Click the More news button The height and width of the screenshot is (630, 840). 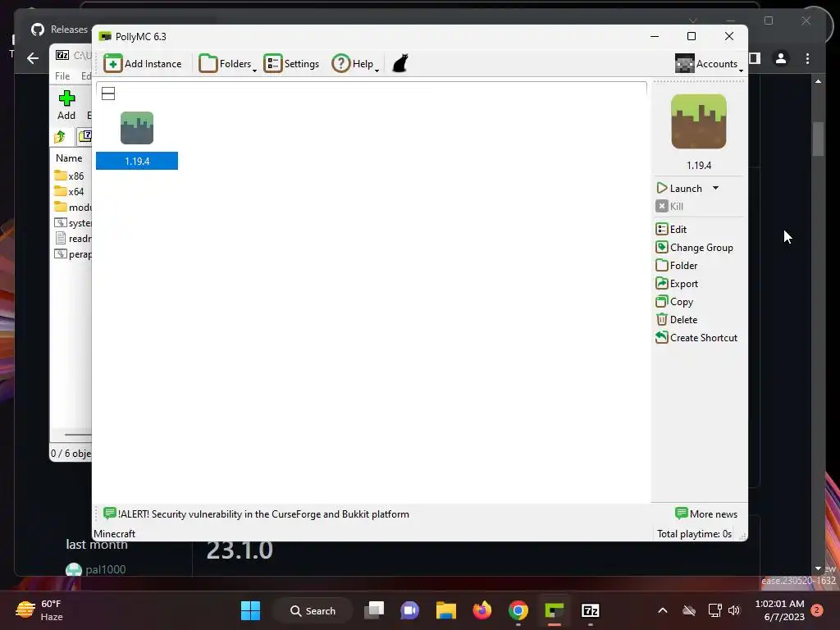pyautogui.click(x=706, y=514)
